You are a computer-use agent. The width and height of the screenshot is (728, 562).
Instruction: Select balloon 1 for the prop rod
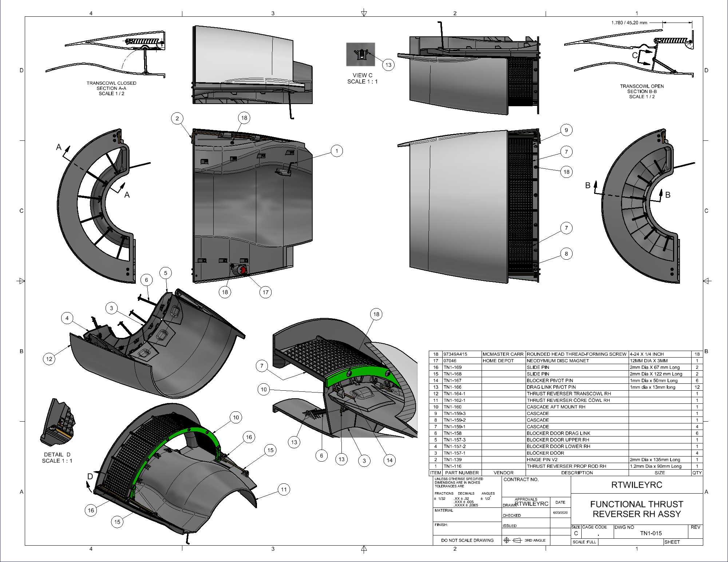tap(337, 151)
